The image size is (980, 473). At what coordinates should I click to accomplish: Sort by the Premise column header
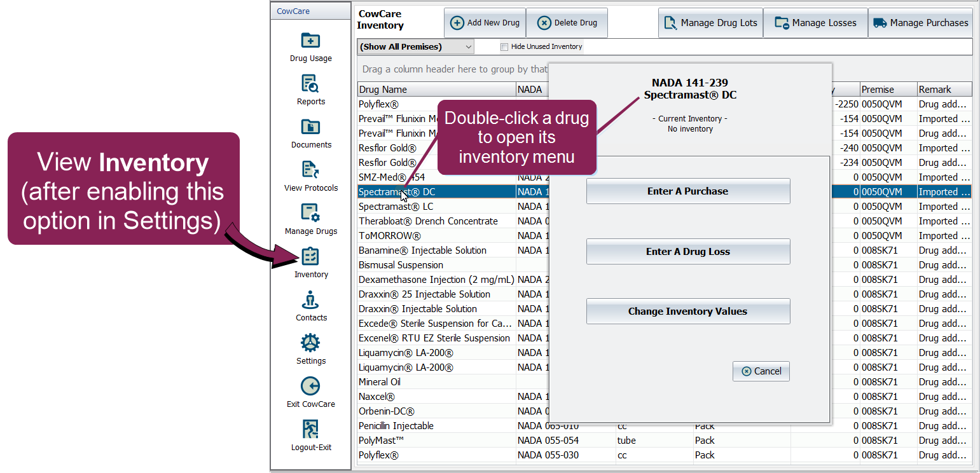(x=888, y=90)
